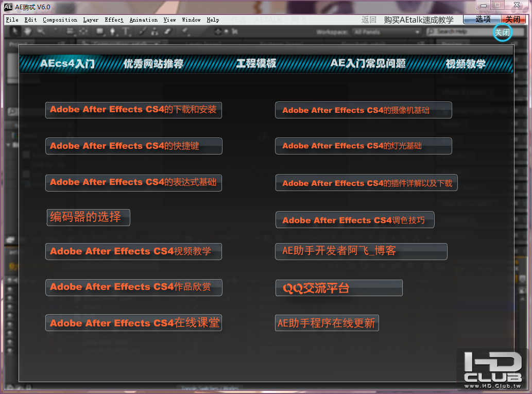Viewport: 532px width, 394px height.
Task: Switch to the AEcs4入门 tab
Action: (67, 63)
